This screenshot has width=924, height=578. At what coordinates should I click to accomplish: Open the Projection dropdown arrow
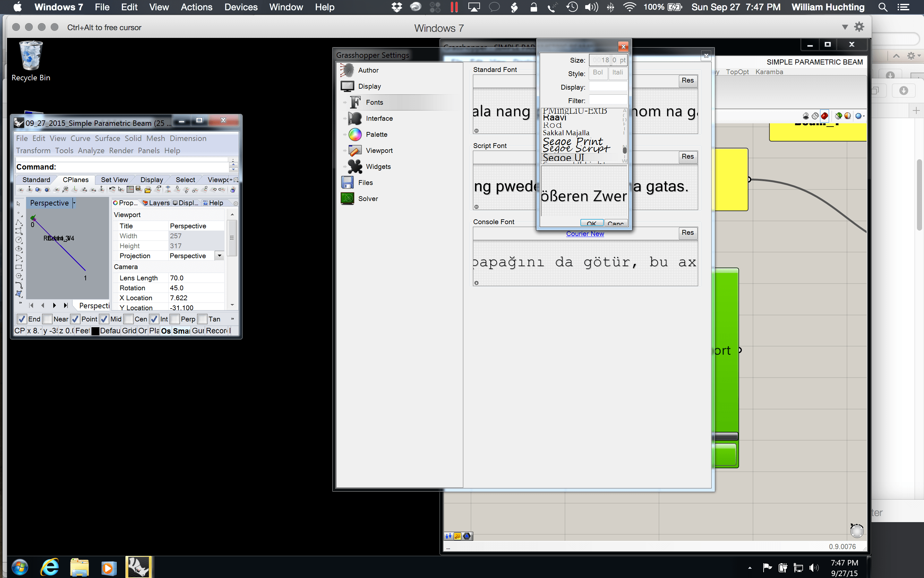(219, 256)
